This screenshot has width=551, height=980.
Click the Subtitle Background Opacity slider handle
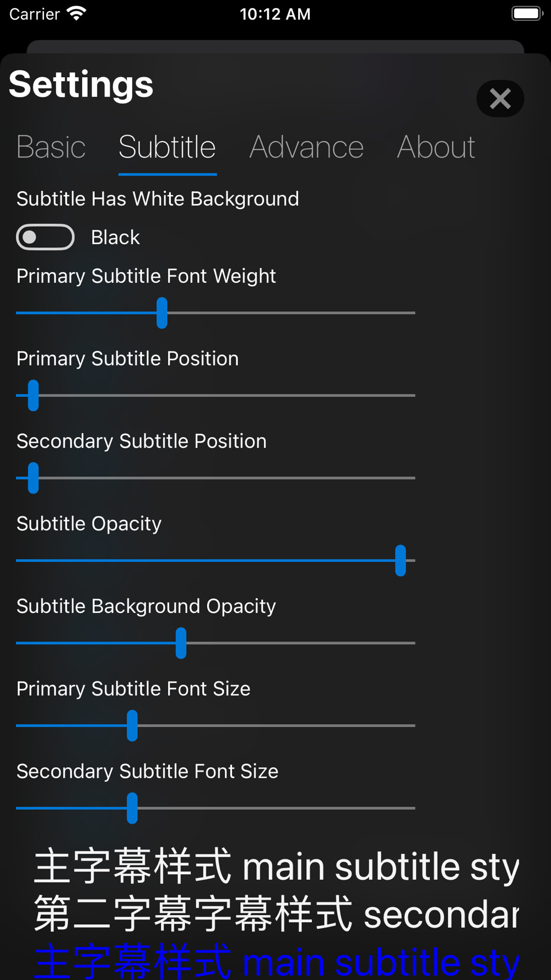181,643
